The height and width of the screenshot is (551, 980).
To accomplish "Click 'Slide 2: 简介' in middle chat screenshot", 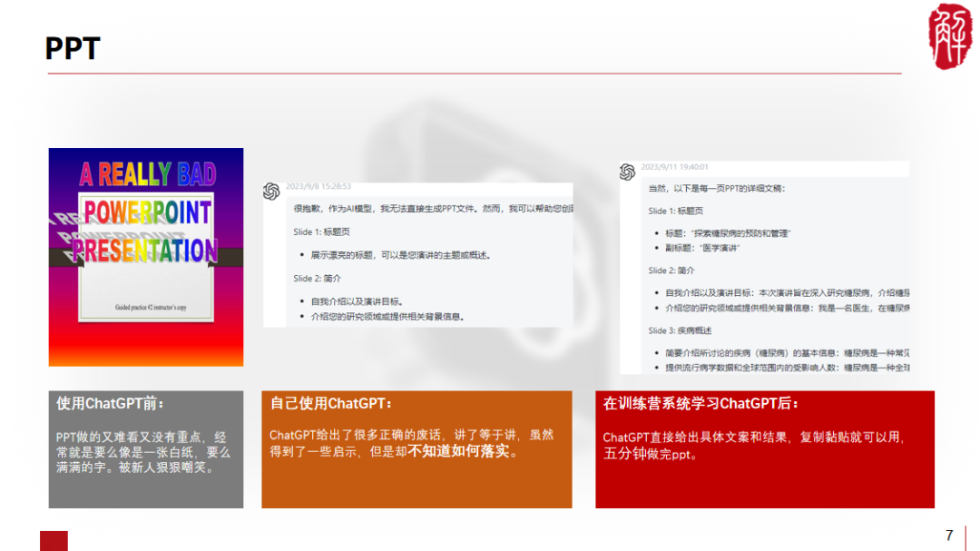I will click(x=318, y=279).
